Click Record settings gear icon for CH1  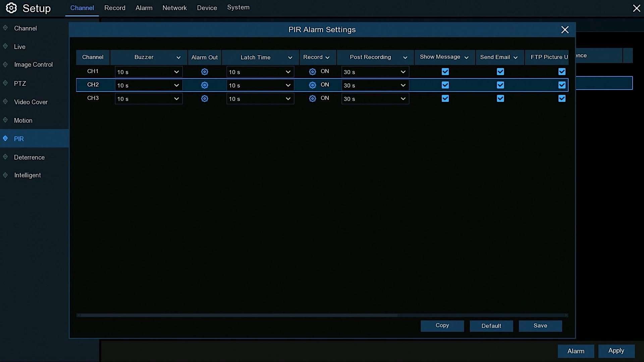pyautogui.click(x=312, y=72)
